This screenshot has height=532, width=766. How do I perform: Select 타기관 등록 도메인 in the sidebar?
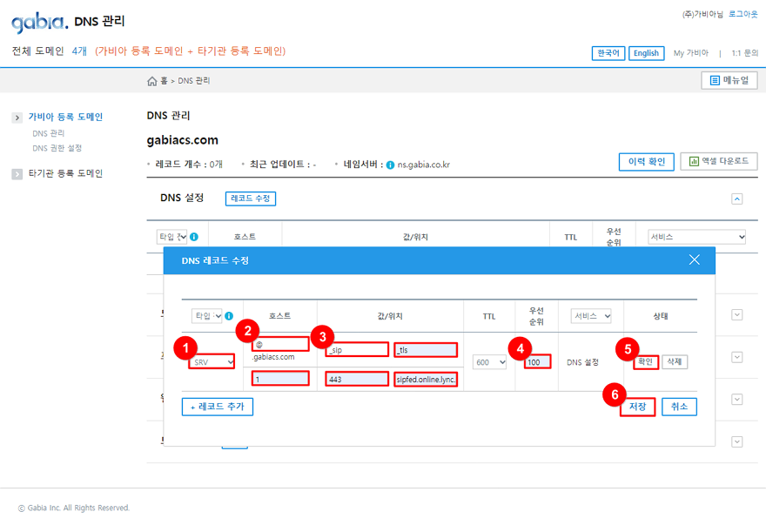(65, 173)
